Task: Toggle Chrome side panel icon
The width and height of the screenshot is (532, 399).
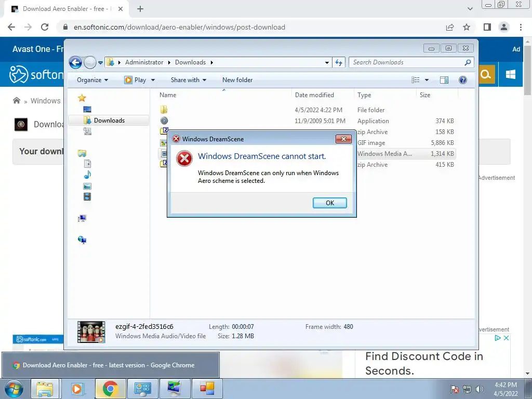Action: click(x=487, y=27)
